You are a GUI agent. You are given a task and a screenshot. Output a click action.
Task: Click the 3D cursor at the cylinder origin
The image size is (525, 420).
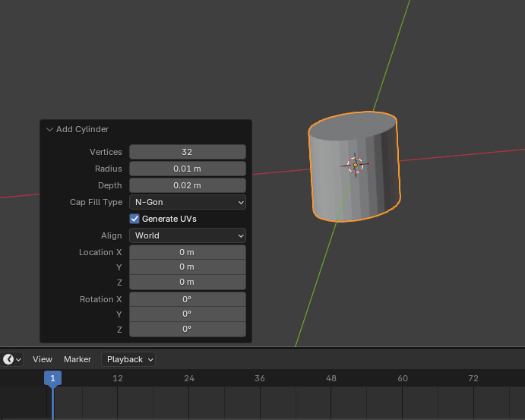[356, 165]
